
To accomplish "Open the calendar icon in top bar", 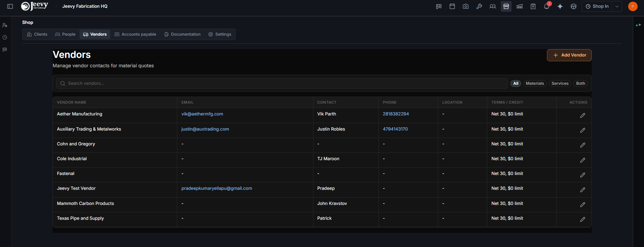I will point(452,6).
